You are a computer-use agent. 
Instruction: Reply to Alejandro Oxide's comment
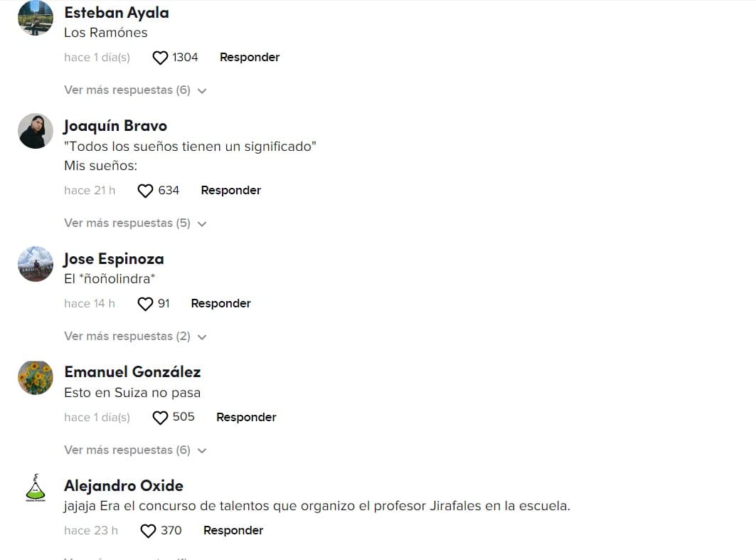click(235, 530)
